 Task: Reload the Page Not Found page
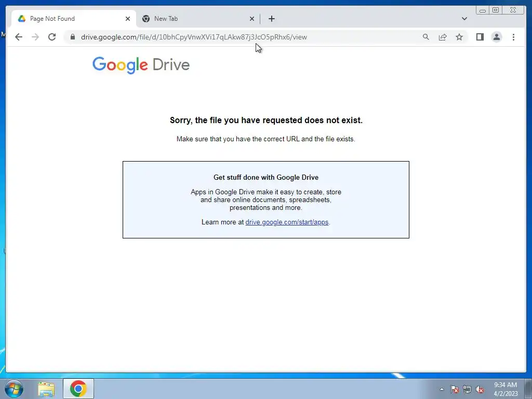coord(52,37)
